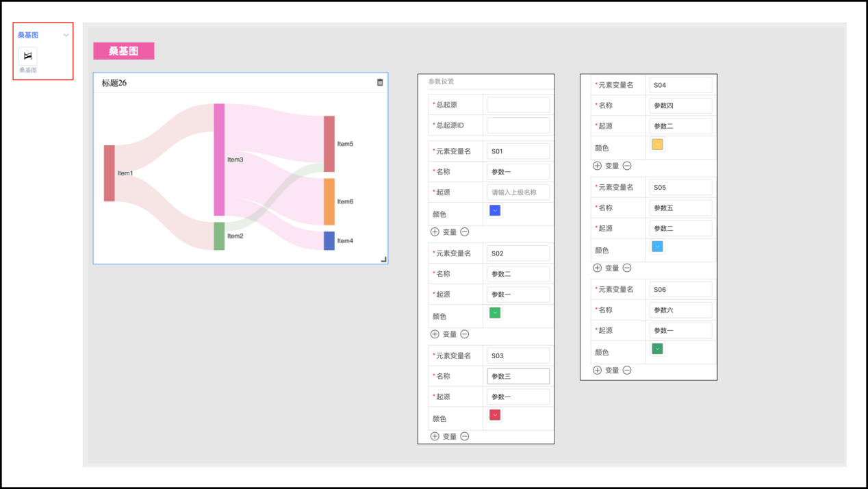Delete chart 标题26 with trash icon
Image resolution: width=868 pixels, height=489 pixels.
coord(380,83)
